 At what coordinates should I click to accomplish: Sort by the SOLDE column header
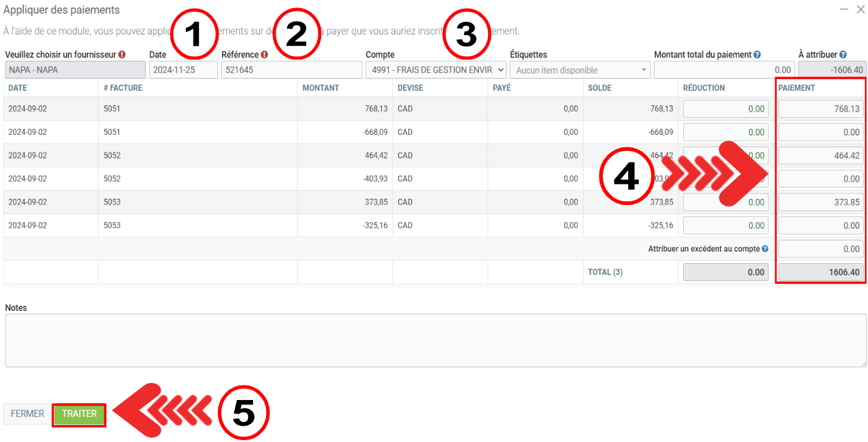click(599, 88)
